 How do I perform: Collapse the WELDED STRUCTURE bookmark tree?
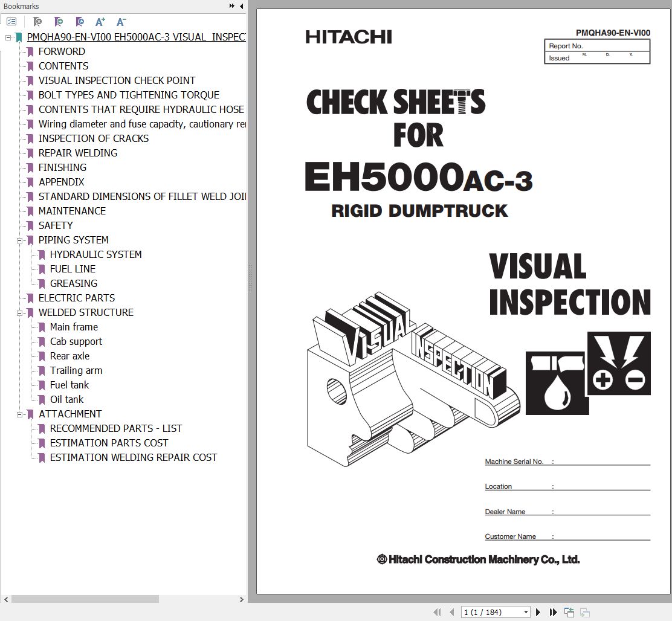(x=19, y=313)
